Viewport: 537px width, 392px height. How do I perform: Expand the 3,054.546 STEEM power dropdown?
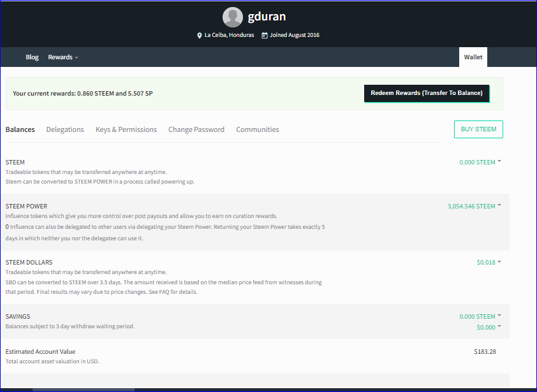point(474,206)
